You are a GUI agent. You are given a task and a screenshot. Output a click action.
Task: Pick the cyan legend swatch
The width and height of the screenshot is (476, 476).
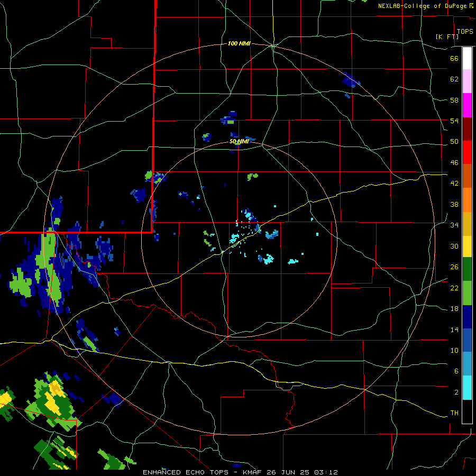[467, 388]
